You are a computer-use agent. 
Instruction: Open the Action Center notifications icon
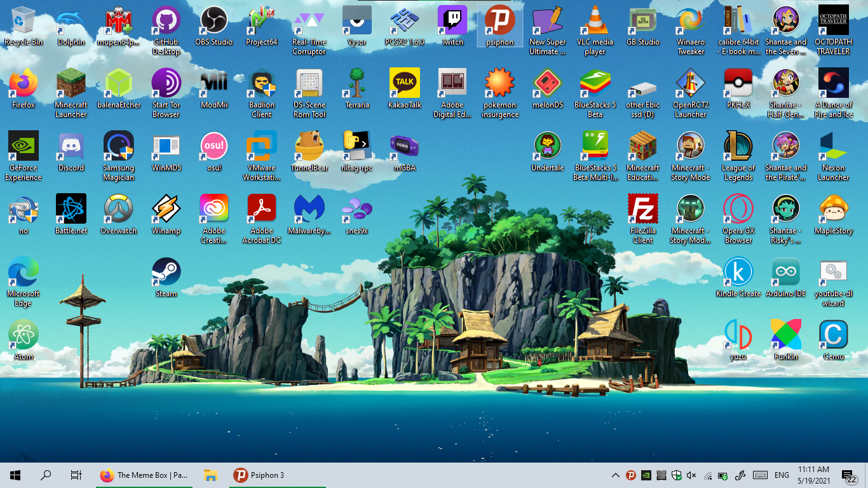[x=849, y=476]
